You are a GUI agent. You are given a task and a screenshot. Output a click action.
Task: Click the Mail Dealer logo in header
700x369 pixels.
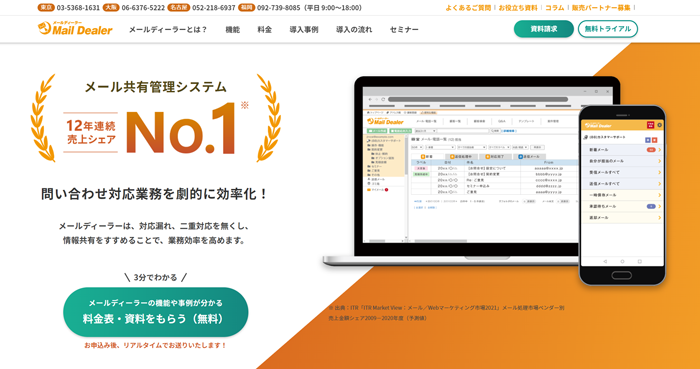(x=75, y=29)
